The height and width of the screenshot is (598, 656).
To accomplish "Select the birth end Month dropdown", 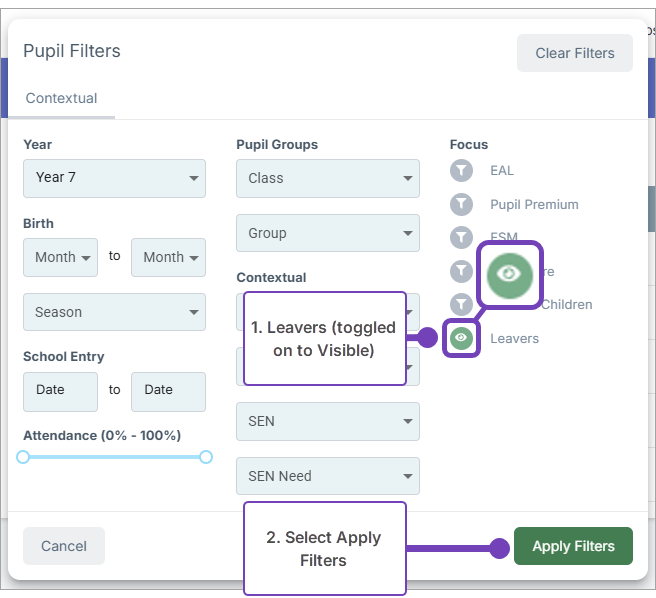I will pos(168,257).
